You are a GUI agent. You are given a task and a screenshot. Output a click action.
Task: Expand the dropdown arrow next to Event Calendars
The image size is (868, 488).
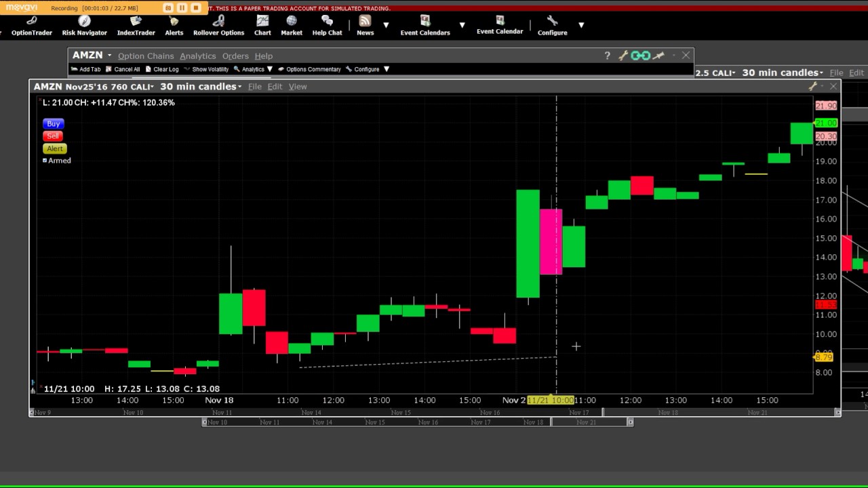click(x=462, y=25)
